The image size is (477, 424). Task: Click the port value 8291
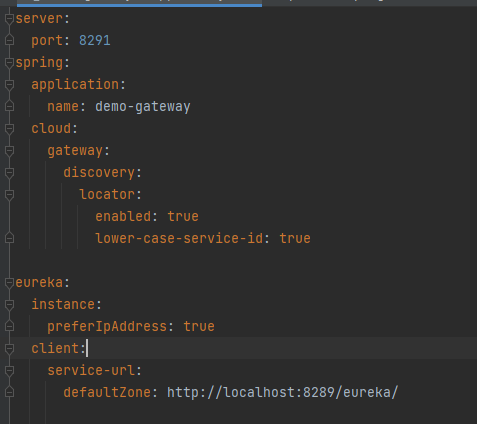(95, 41)
